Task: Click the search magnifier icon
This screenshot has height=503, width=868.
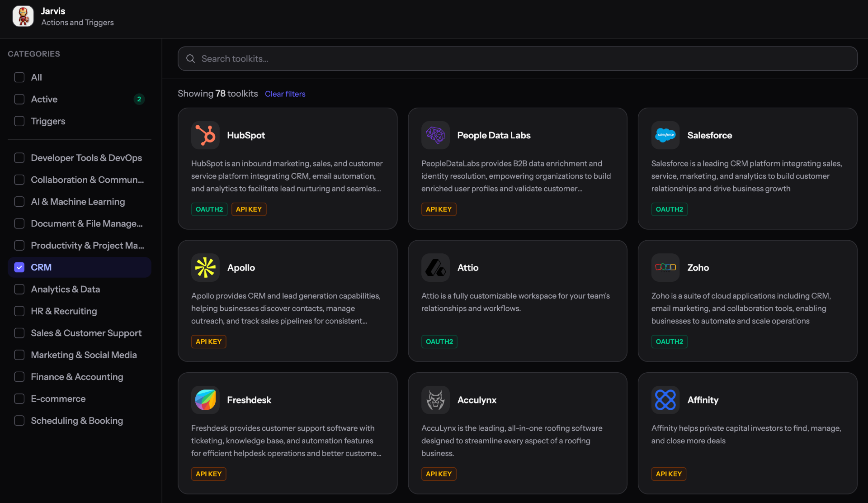Action: [190, 59]
